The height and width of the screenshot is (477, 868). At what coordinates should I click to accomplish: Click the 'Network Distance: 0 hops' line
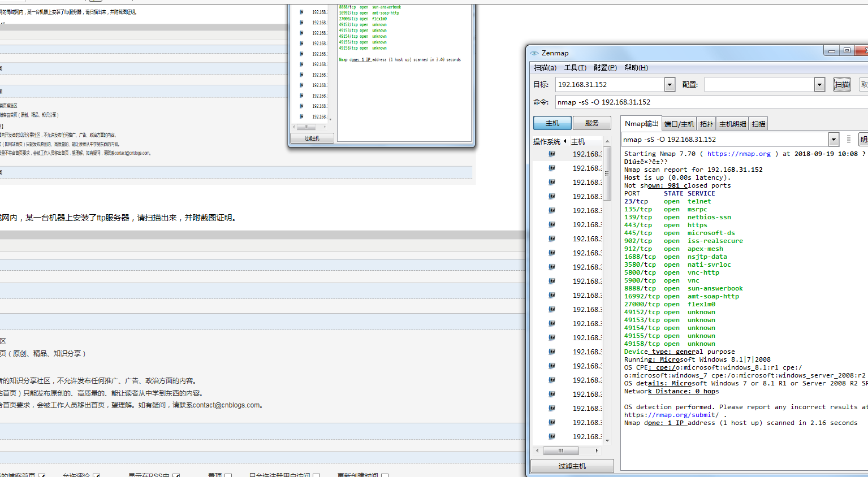pos(672,391)
